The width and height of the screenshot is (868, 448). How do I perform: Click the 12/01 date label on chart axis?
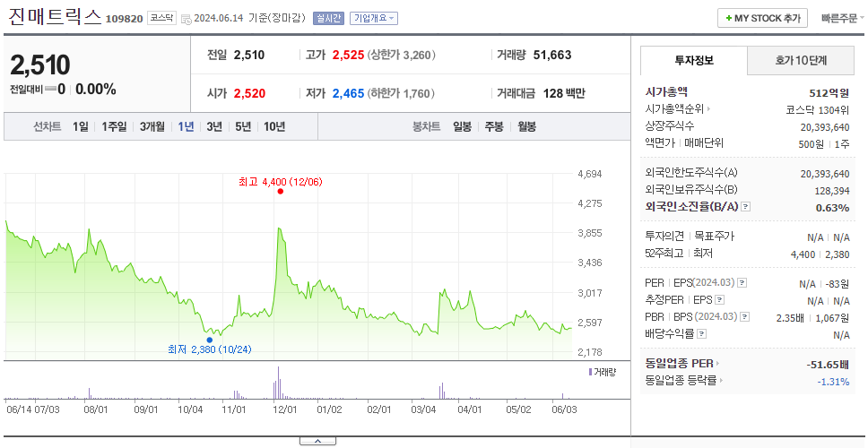(x=284, y=409)
